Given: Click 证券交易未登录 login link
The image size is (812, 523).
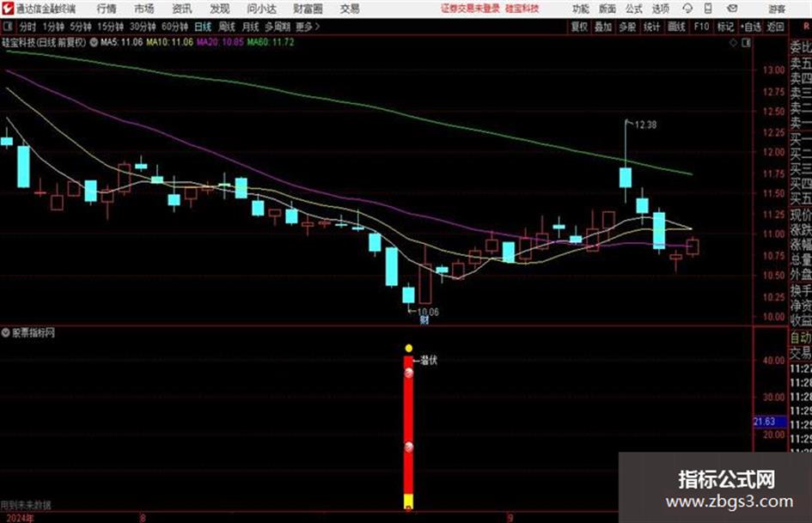Looking at the screenshot, I should point(470,9).
